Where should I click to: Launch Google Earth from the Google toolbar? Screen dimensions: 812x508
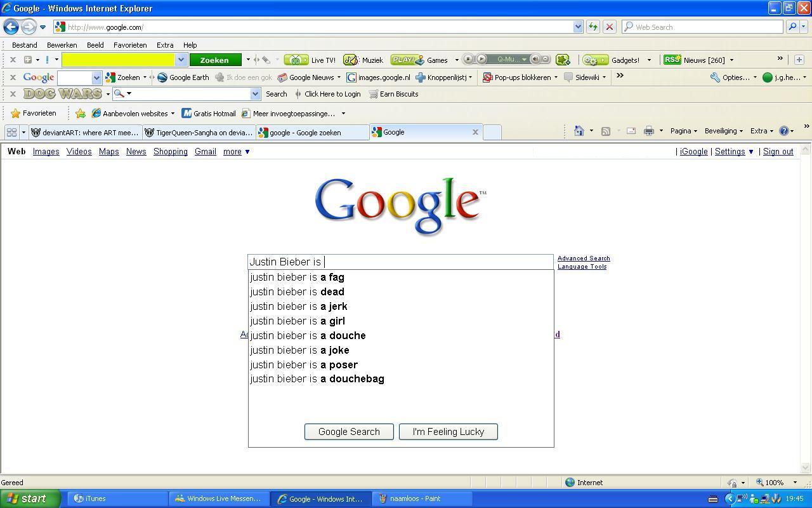click(183, 77)
